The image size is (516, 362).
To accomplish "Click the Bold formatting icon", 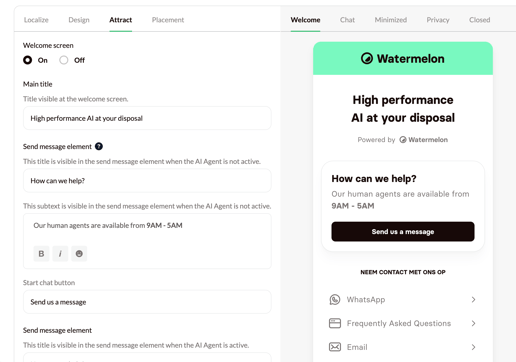I will (41, 254).
